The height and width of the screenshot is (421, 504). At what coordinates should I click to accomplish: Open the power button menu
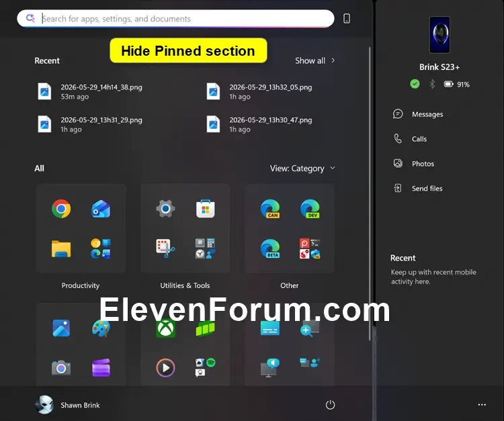tap(330, 405)
